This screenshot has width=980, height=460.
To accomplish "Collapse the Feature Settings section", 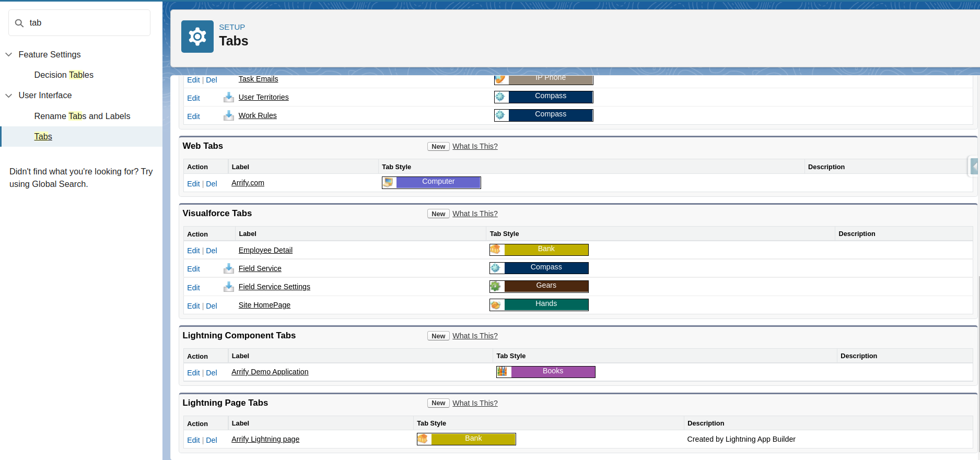I will [x=8, y=54].
